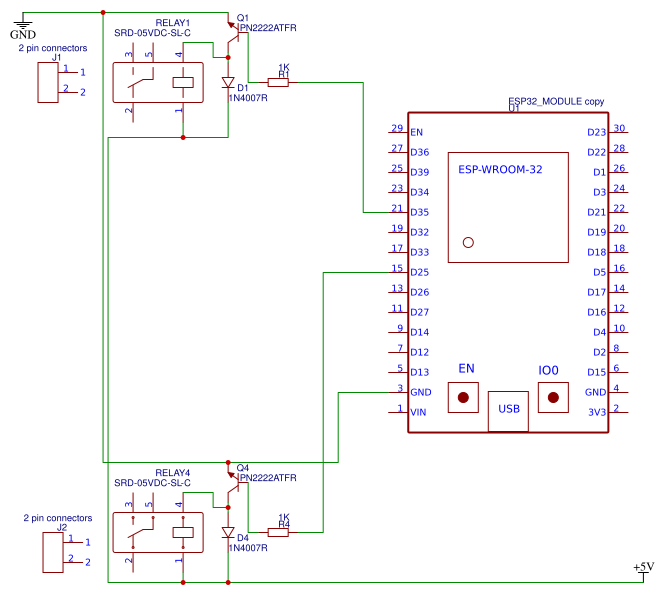Select the GND ground symbol

(x=23, y=26)
